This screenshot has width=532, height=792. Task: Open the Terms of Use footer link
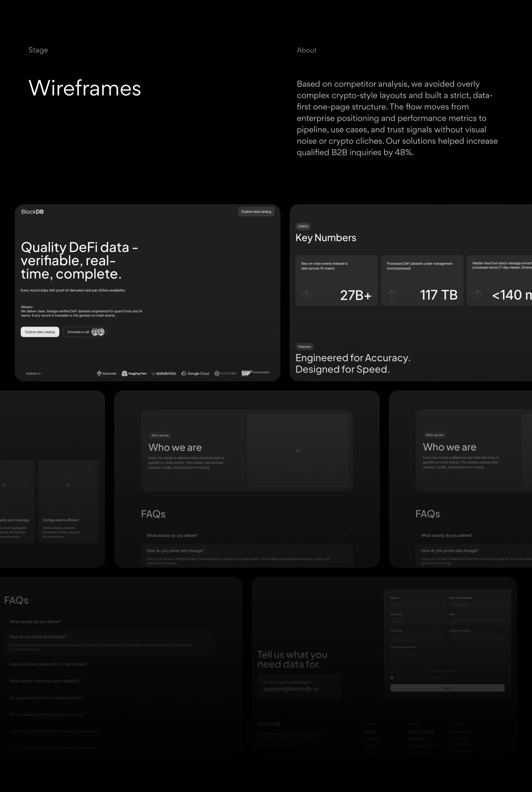pos(459,739)
